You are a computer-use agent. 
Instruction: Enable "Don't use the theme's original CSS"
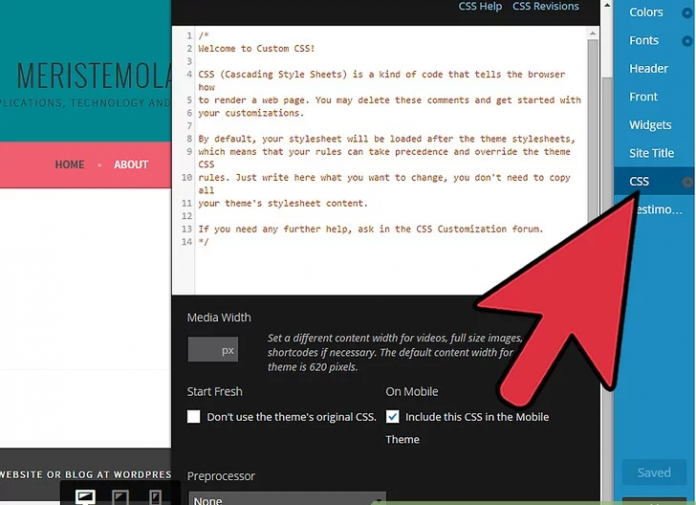[194, 417]
